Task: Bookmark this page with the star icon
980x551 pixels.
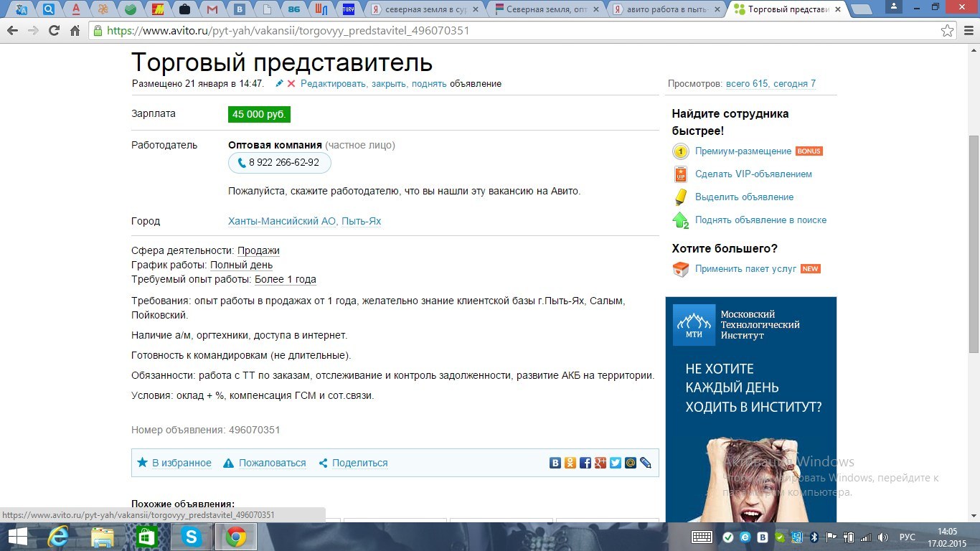Action: [x=948, y=31]
